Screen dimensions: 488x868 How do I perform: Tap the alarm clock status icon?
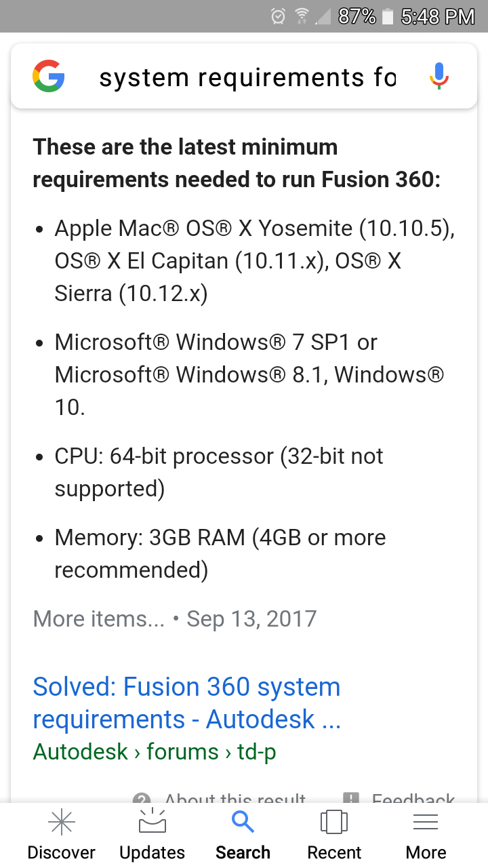[x=277, y=16]
